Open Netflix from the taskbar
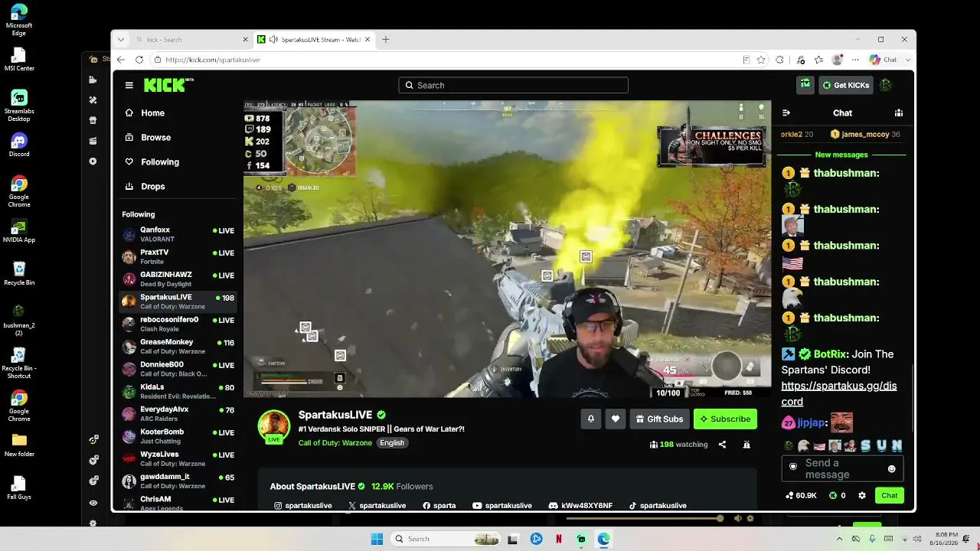Image resolution: width=980 pixels, height=551 pixels. click(559, 539)
